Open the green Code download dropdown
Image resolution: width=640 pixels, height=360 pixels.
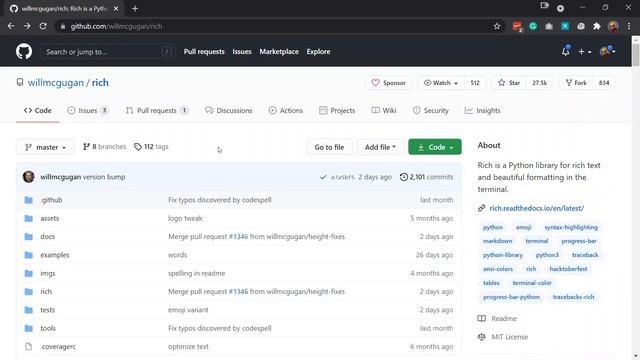(x=435, y=147)
